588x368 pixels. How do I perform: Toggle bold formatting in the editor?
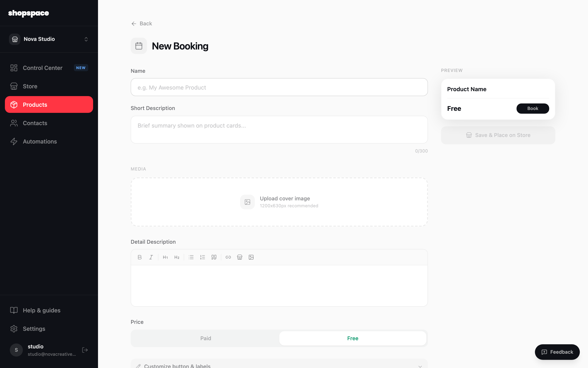(x=139, y=257)
